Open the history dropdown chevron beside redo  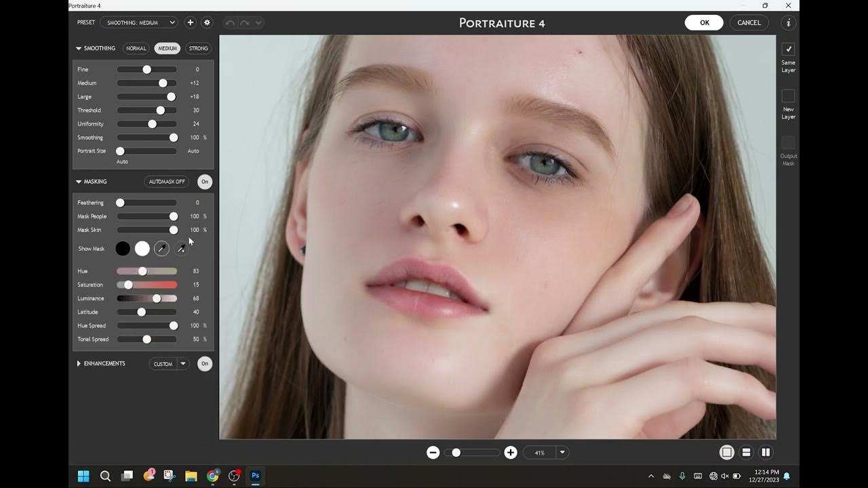(x=258, y=22)
